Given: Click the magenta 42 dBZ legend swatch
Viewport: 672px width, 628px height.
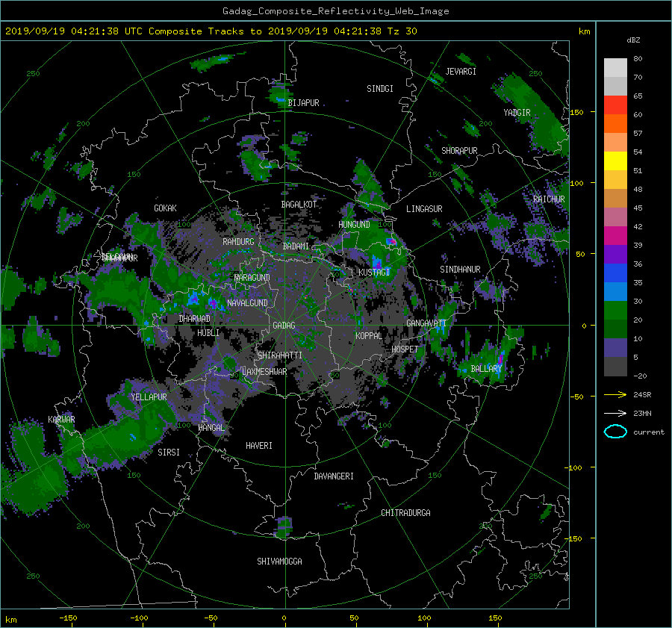Looking at the screenshot, I should [615, 235].
